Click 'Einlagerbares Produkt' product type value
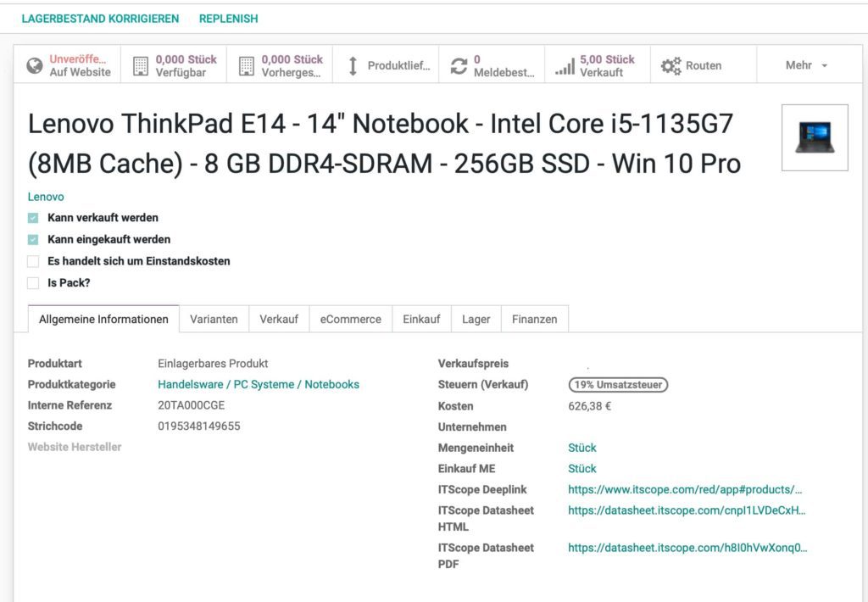Image resolution: width=868 pixels, height=602 pixels. click(x=213, y=363)
